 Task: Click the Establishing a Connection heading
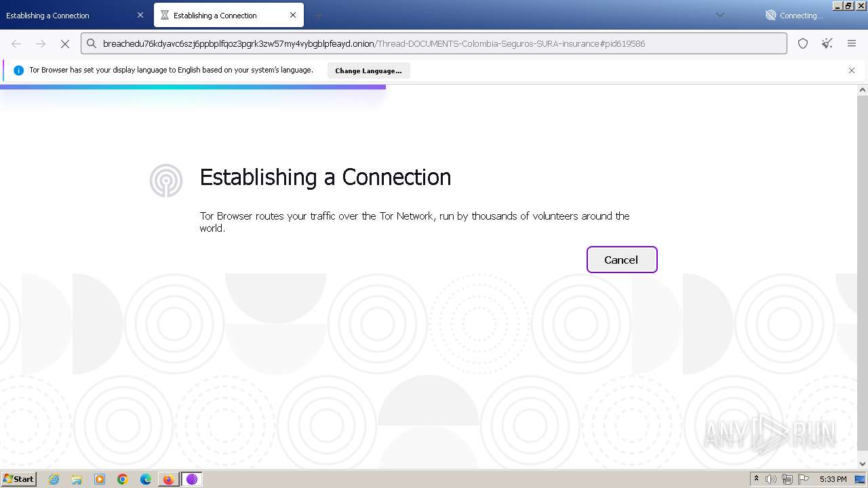click(325, 177)
